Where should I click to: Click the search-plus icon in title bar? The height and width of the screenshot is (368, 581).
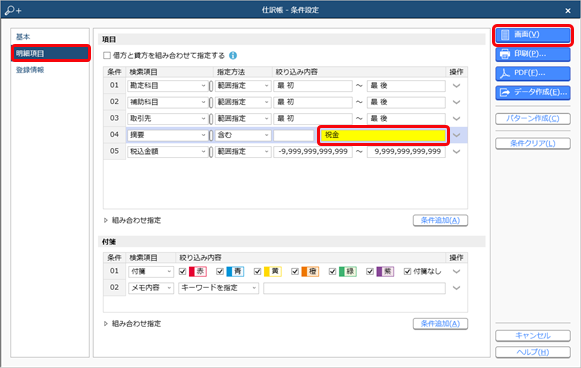click(x=13, y=10)
